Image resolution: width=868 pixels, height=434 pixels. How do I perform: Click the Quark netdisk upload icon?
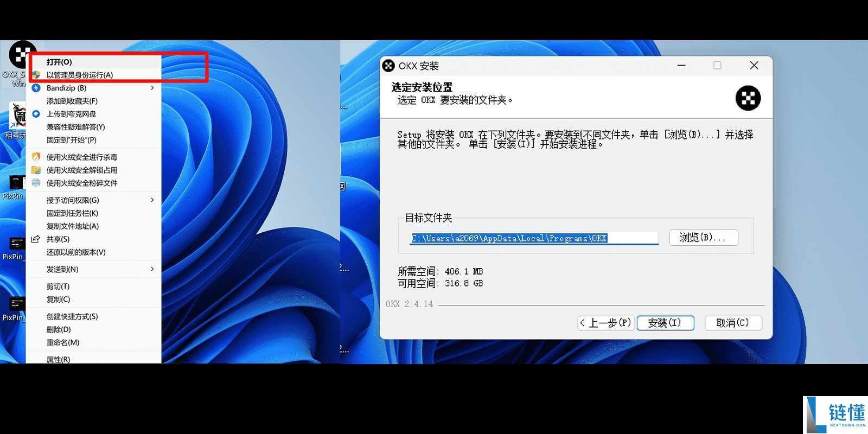point(36,114)
